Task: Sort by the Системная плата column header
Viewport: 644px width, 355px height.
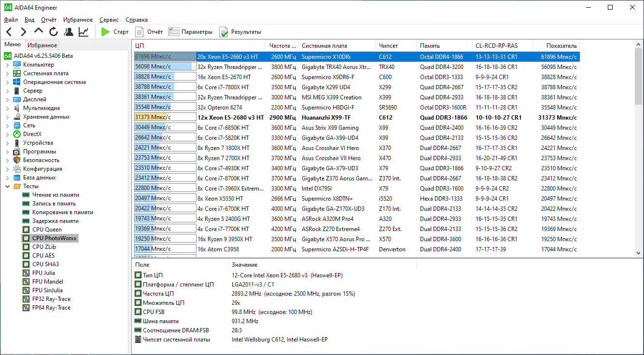Action: (337, 46)
